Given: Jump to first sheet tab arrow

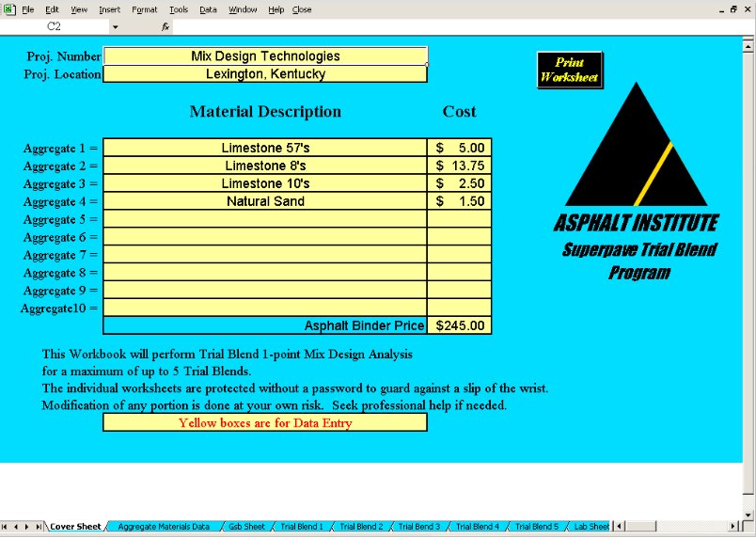Looking at the screenshot, I should tap(7, 527).
